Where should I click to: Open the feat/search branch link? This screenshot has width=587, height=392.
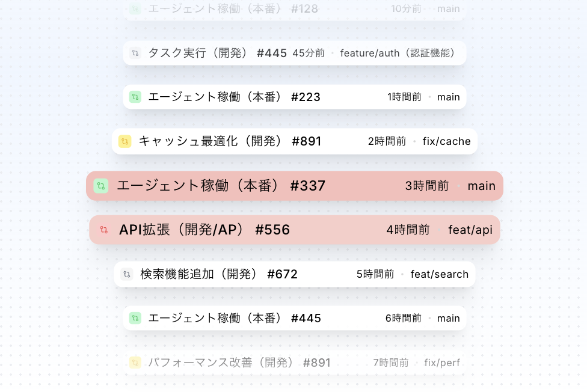(439, 274)
